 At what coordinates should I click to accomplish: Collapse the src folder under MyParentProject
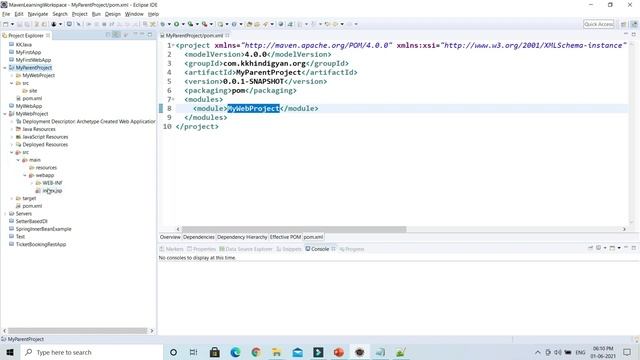click(x=11, y=83)
